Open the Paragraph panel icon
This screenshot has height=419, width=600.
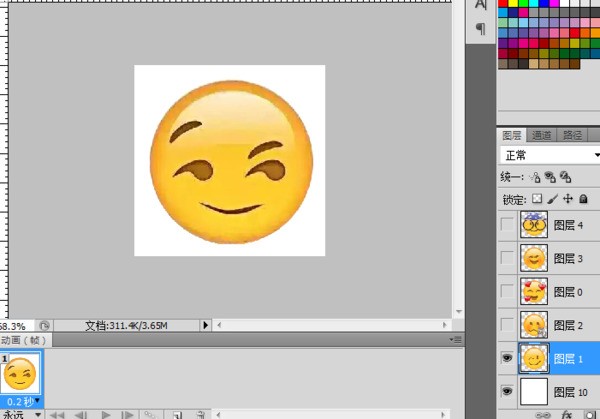coord(480,29)
